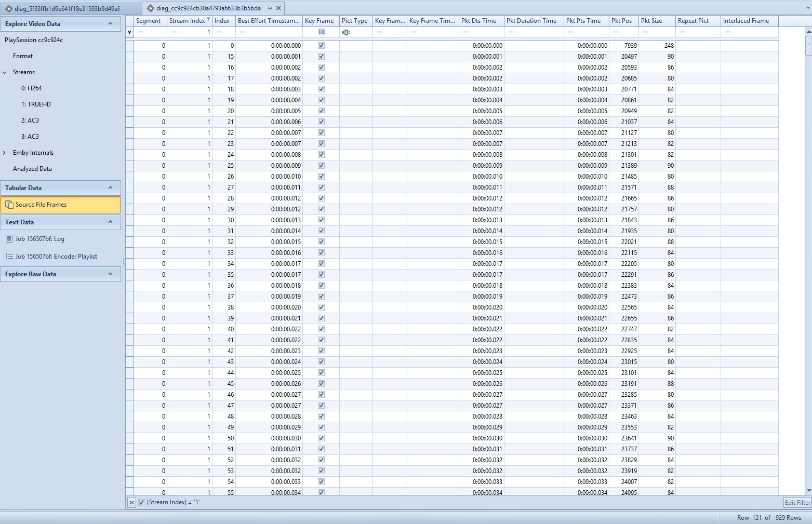The height and width of the screenshot is (524, 812).
Task: Click the pin icon on the active tab
Action: 270,8
